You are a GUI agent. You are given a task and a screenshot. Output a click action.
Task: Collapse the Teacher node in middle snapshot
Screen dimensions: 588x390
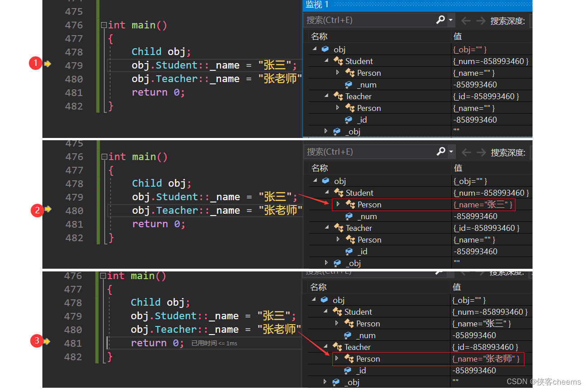tap(326, 227)
